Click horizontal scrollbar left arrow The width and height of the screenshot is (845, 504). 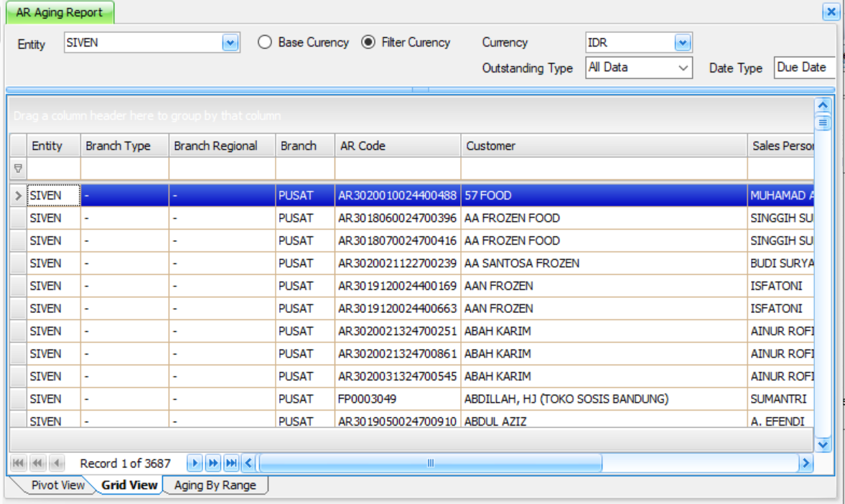pos(248,463)
